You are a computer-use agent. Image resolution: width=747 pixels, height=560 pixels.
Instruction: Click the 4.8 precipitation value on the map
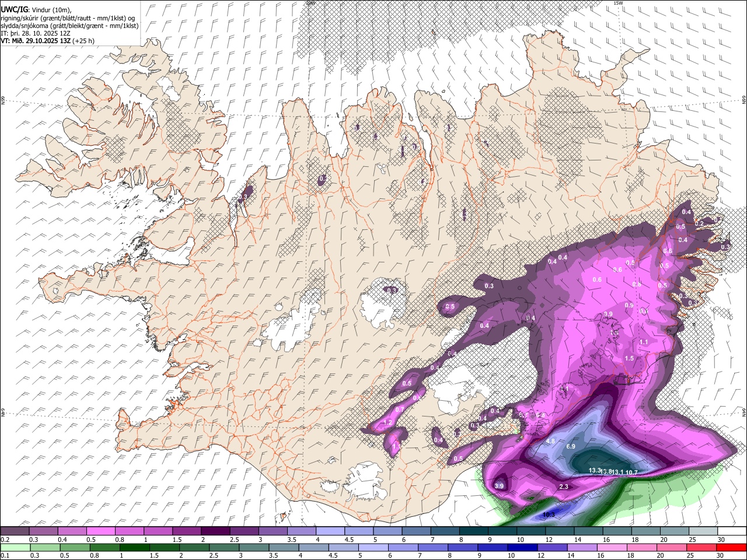pos(550,442)
